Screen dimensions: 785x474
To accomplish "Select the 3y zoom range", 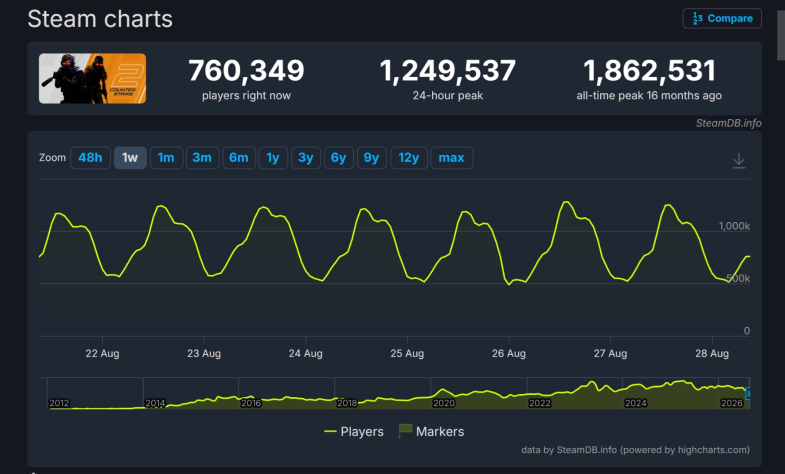I will click(x=306, y=158).
